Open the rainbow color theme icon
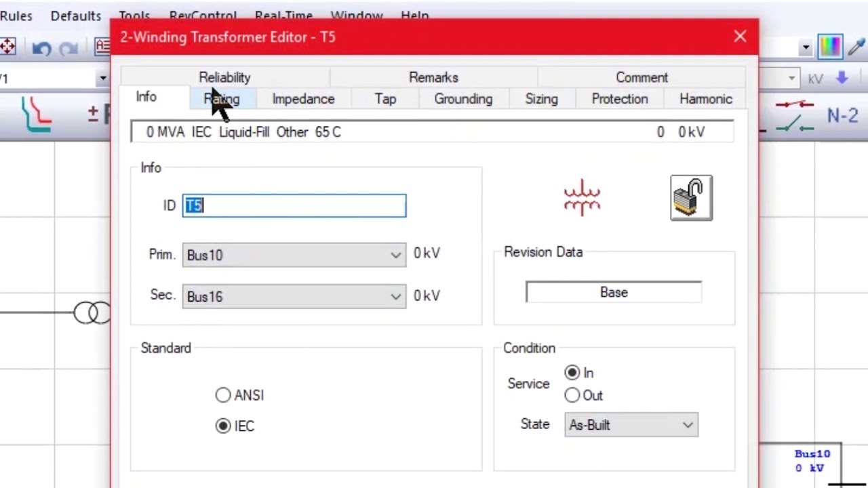 pos(830,46)
